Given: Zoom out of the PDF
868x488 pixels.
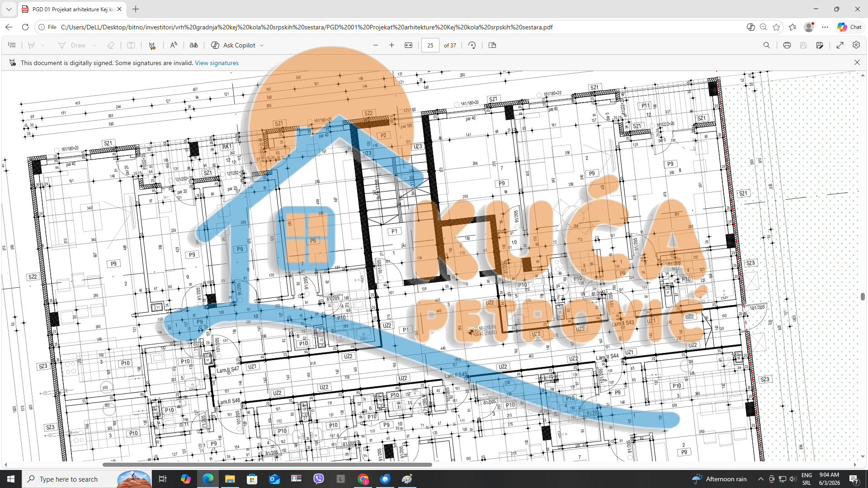Looking at the screenshot, I should tap(376, 45).
